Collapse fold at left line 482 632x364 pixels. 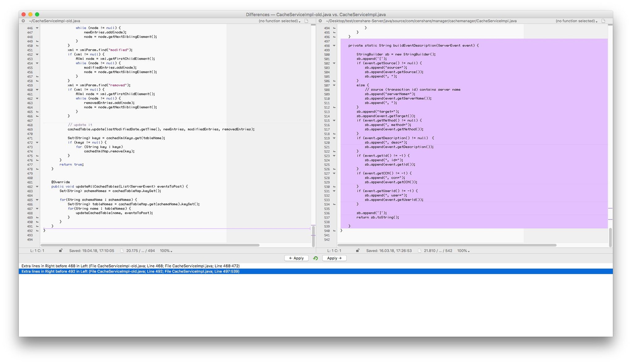(37, 187)
